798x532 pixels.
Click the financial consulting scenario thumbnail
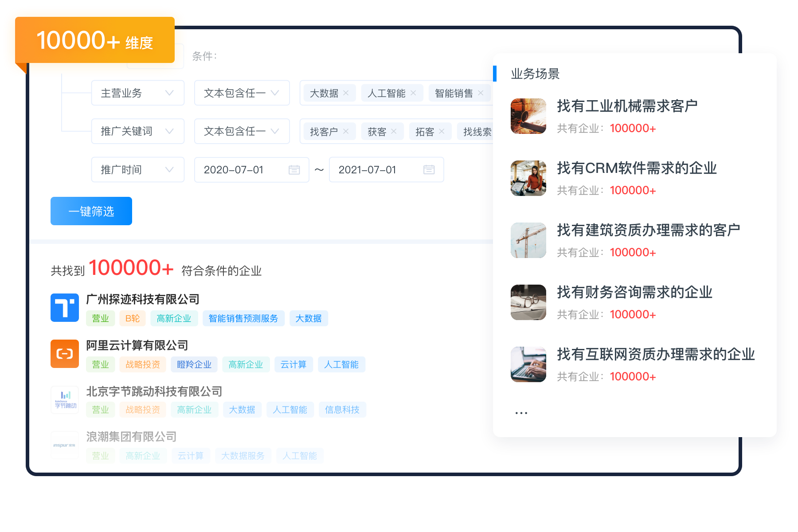click(528, 302)
